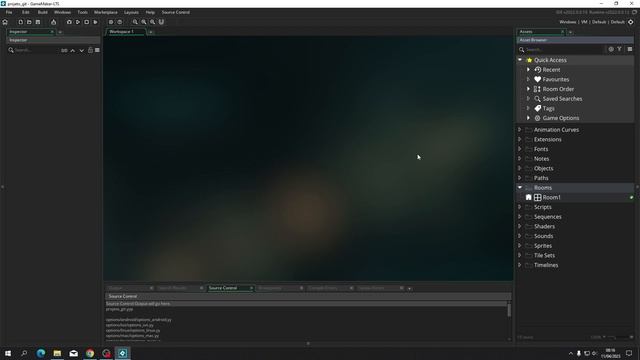Click the Inspector previous arrow
640x360 pixels.
pos(73,51)
